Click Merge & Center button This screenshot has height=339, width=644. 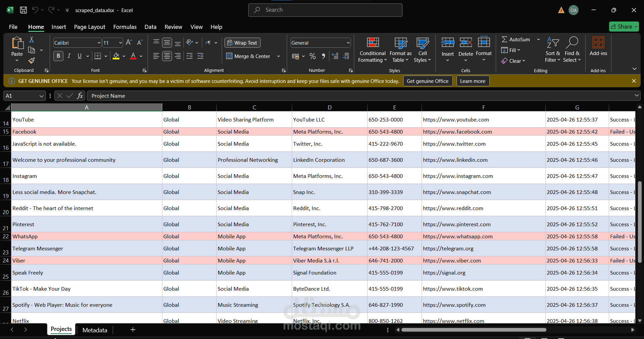pyautogui.click(x=249, y=56)
